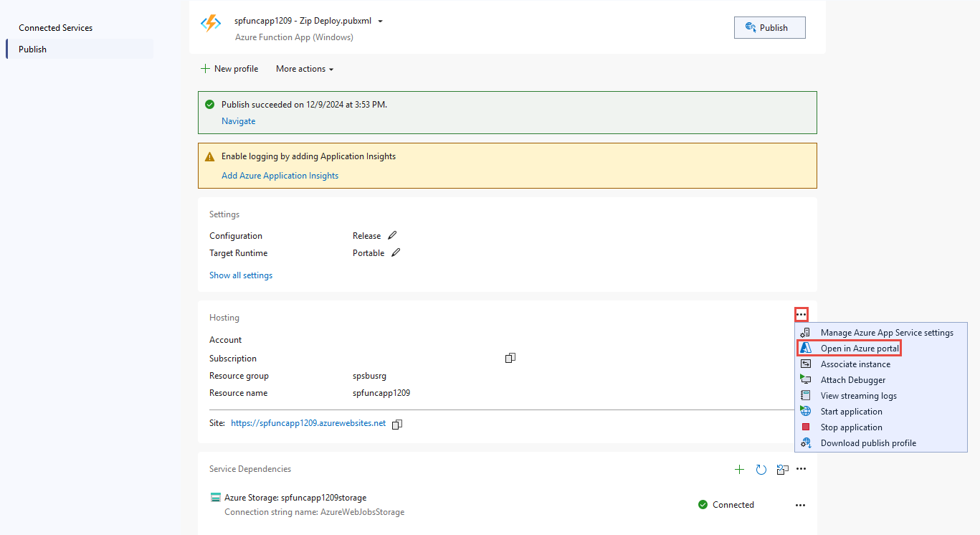Open the publish profile dropdown
Viewport: 980px width, 535px height.
pos(381,21)
